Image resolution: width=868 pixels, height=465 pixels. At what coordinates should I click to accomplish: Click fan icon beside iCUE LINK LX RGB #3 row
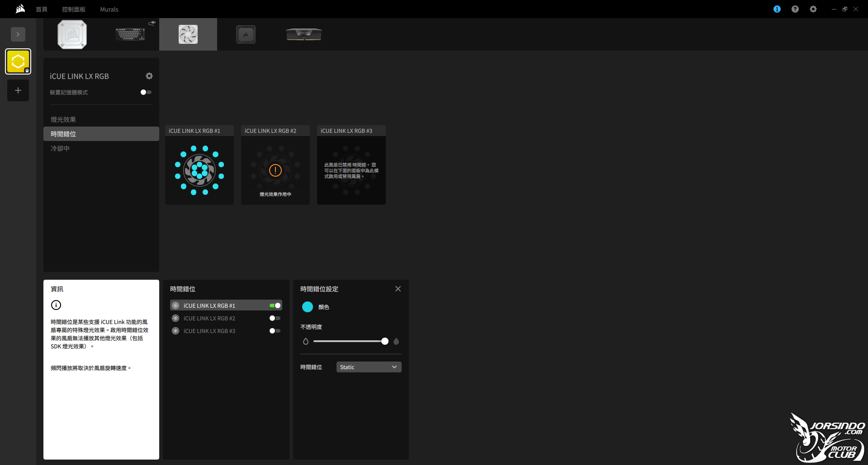(175, 331)
